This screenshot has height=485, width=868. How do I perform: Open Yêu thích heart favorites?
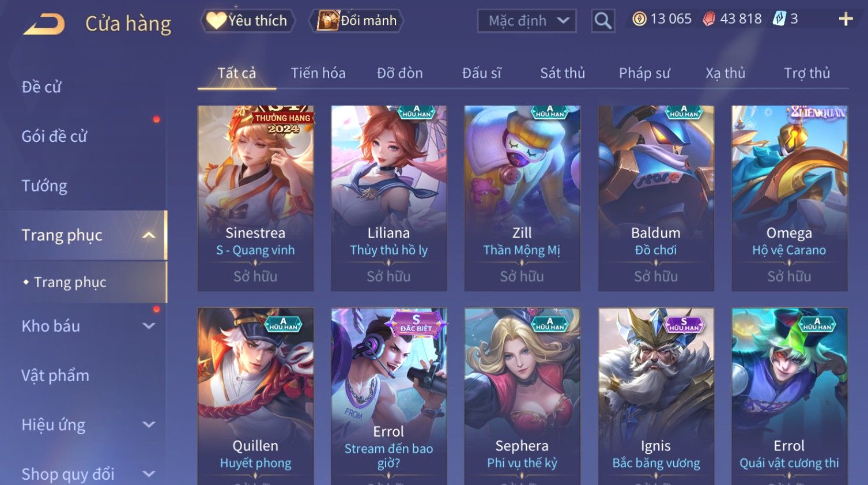point(247,21)
